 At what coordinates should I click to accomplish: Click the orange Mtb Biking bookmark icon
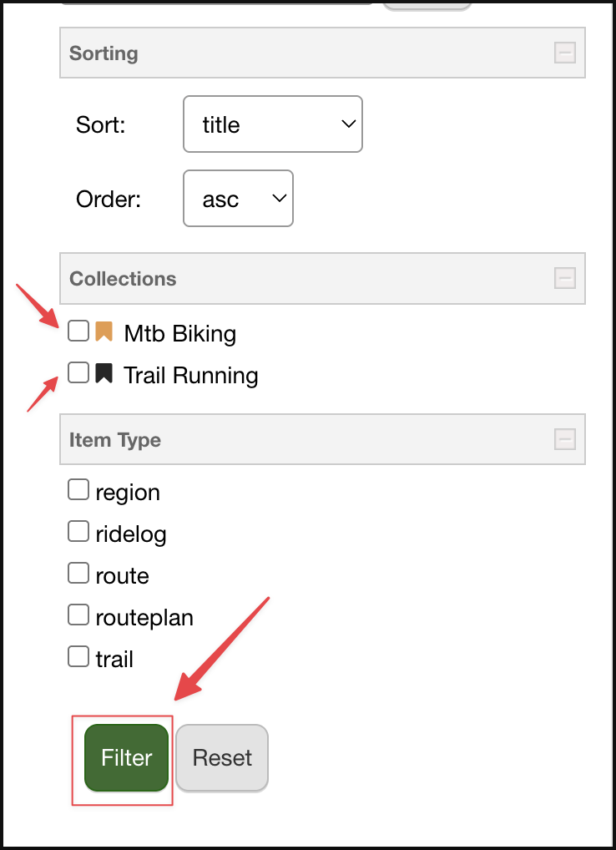(x=104, y=332)
